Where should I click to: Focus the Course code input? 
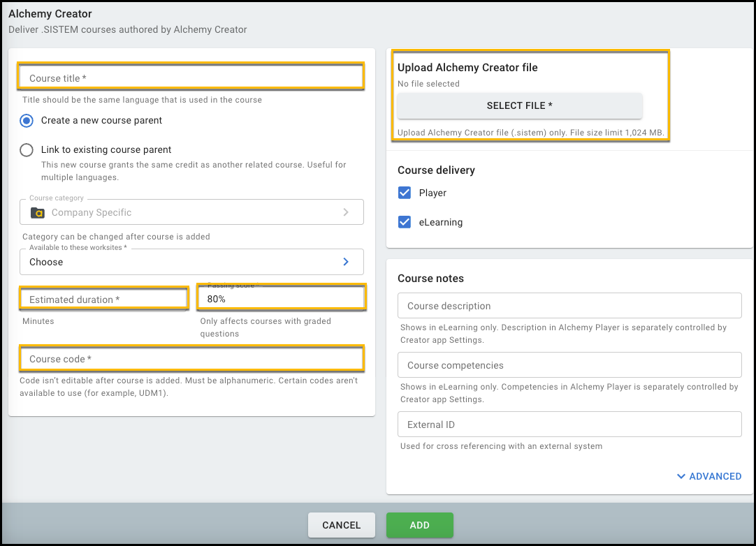click(x=191, y=359)
